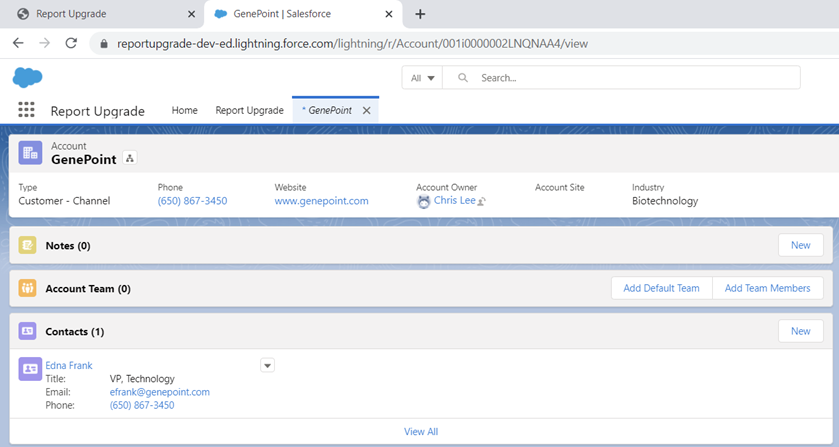Go back with the browser back arrow

(18, 43)
